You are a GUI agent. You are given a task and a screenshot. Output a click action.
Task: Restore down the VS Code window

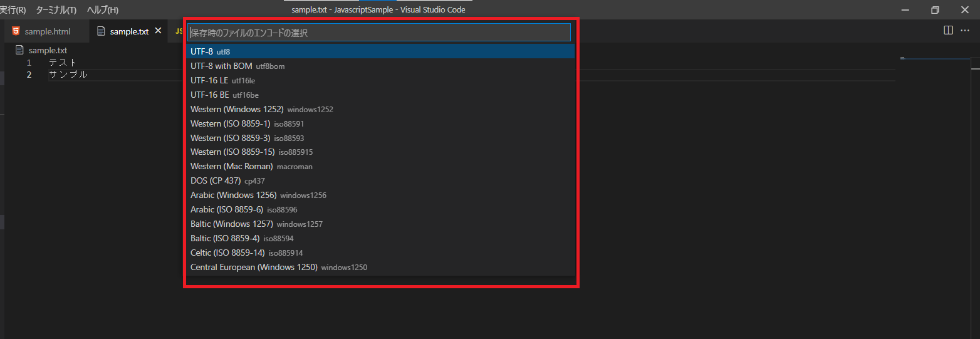(935, 10)
